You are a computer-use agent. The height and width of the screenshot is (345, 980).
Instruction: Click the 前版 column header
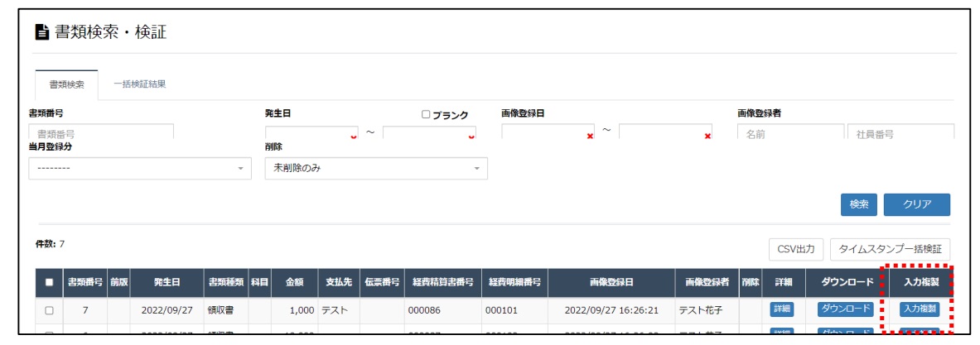coord(118,282)
